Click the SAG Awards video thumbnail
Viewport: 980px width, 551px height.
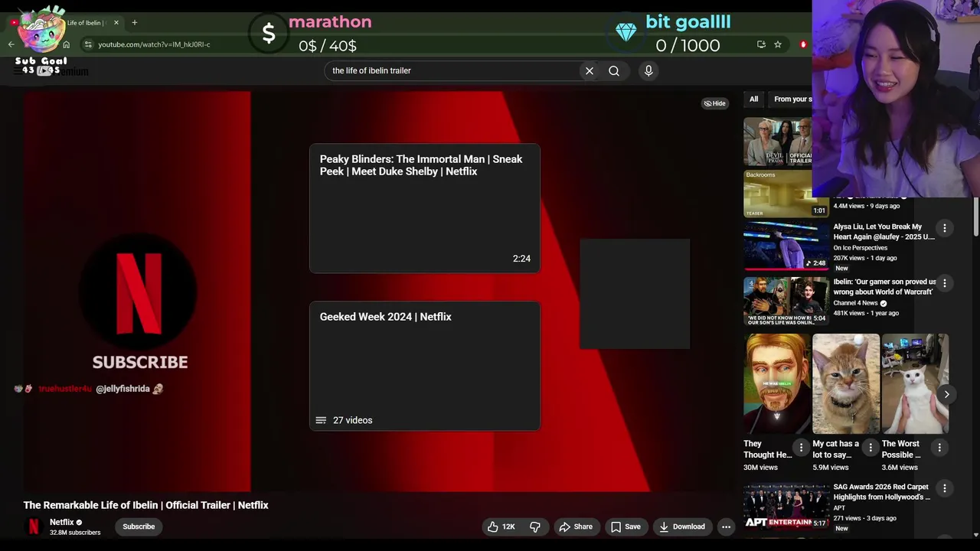786,506
